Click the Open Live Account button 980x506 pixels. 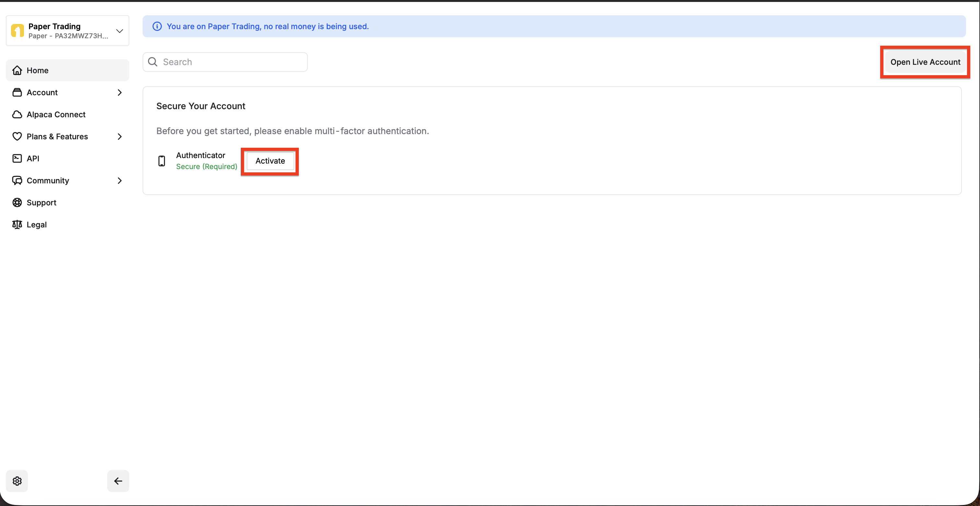point(925,62)
